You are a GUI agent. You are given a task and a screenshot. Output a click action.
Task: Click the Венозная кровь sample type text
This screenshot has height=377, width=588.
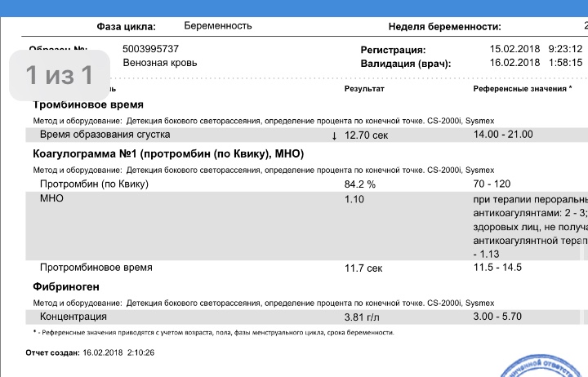(159, 63)
